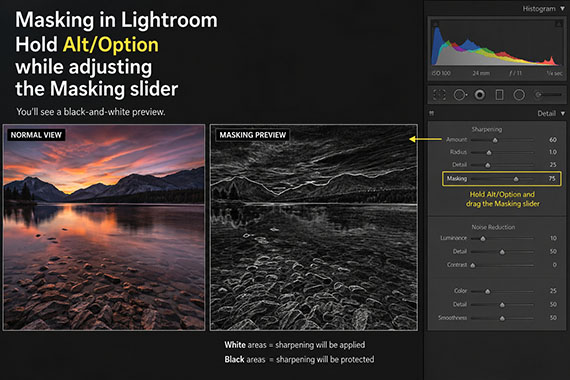Click the Sharpening Radius slider handle
570x380 pixels.
[489, 152]
